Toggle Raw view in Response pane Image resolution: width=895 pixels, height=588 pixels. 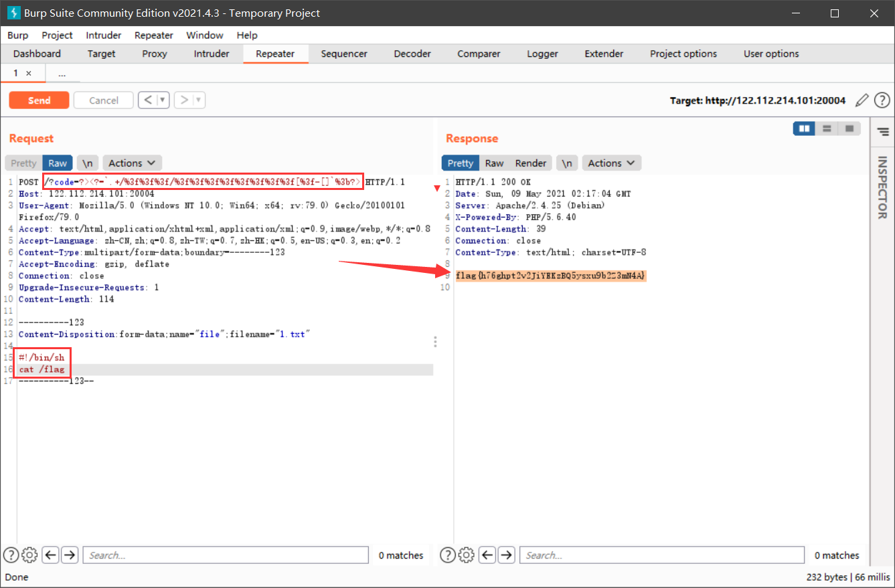tap(495, 163)
